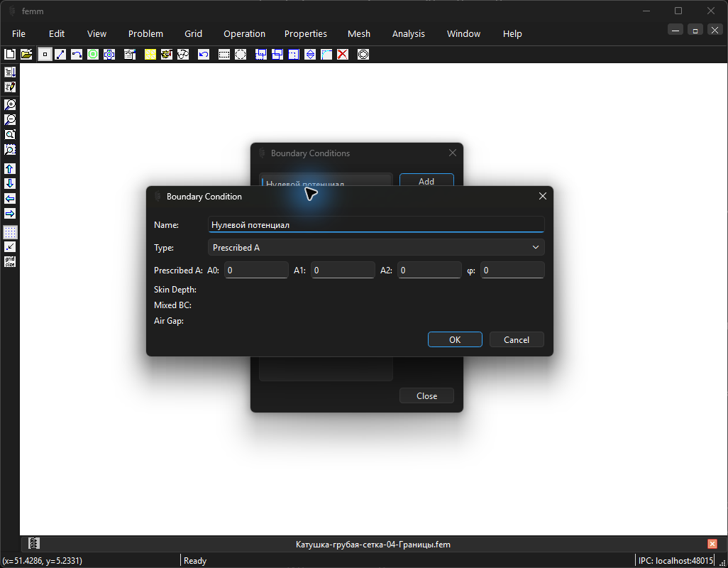
Task: Toggle the snap to grid button
Action: coord(10,246)
